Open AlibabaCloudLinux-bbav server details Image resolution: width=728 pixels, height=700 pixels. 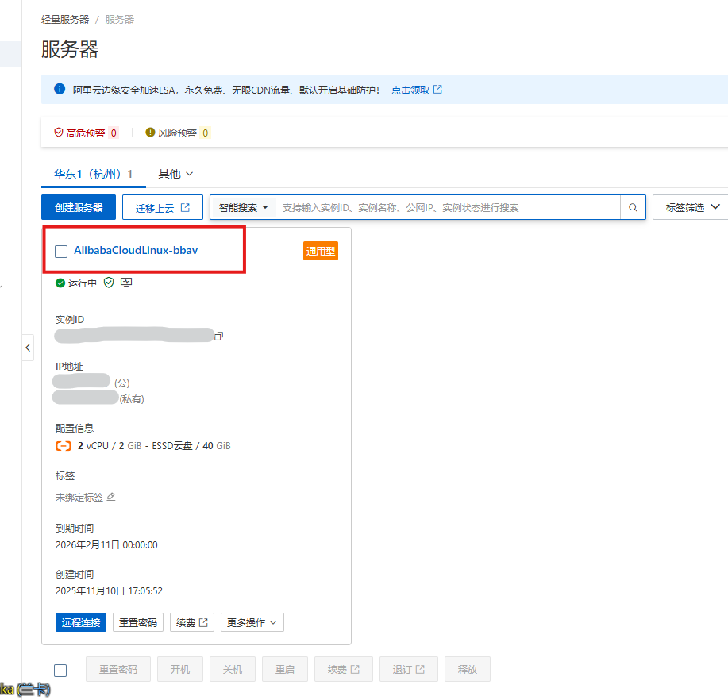tap(136, 250)
